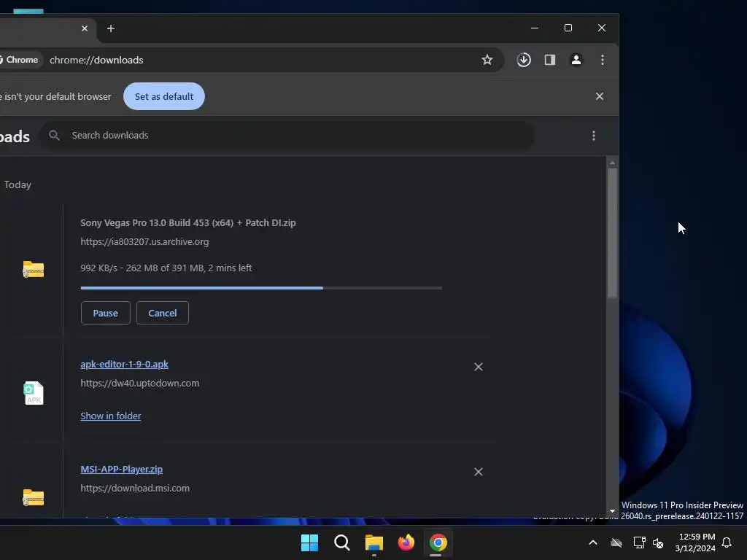Open a new tab with the plus button
Screen dimensions: 747x560
click(x=111, y=28)
